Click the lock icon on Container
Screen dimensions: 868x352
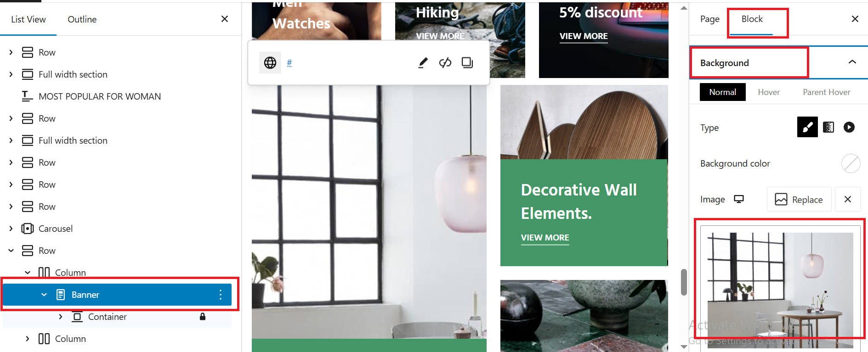203,317
